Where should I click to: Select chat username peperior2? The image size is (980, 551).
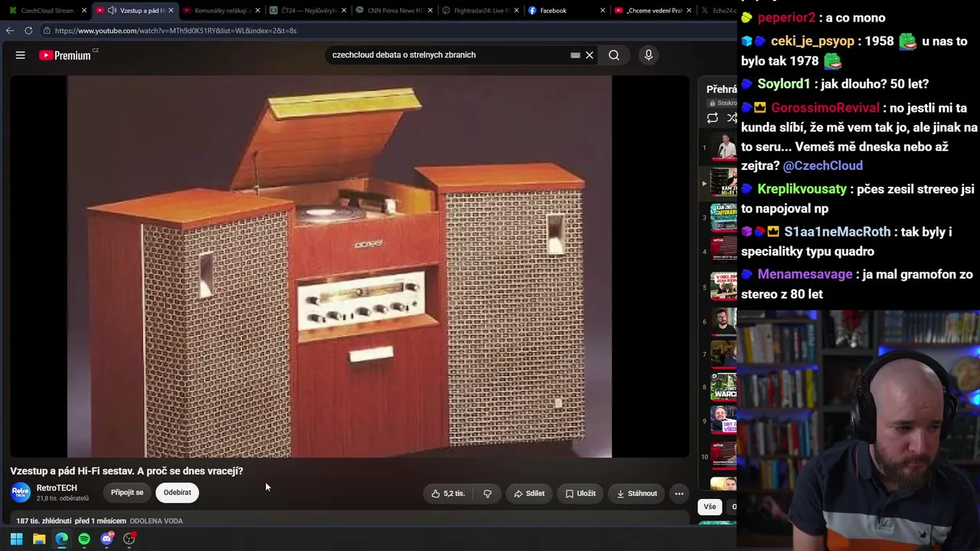pyautogui.click(x=786, y=18)
